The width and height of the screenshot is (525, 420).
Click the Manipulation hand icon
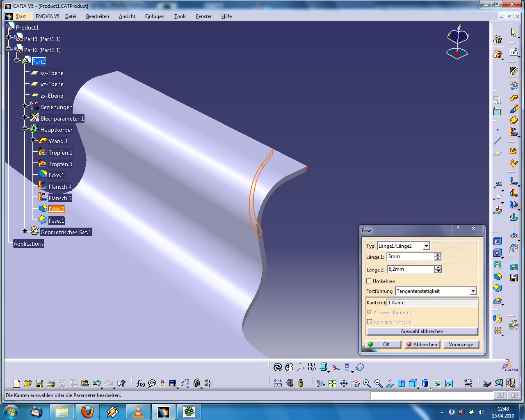289,367
